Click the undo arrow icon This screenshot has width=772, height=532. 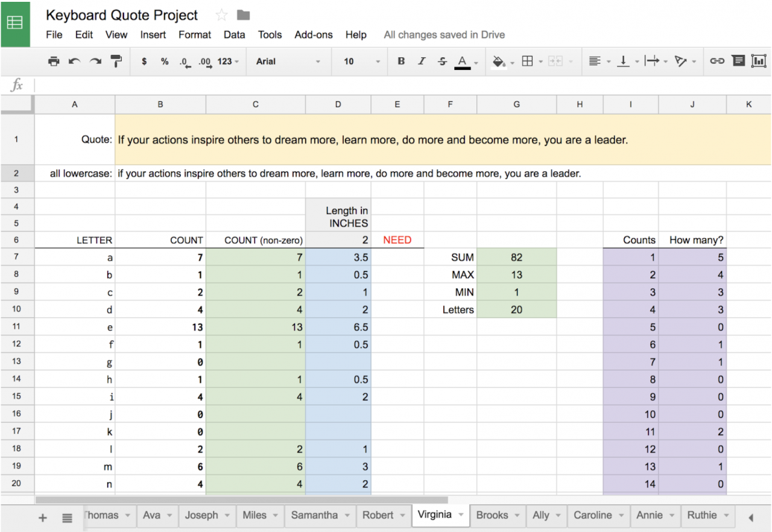tap(74, 61)
